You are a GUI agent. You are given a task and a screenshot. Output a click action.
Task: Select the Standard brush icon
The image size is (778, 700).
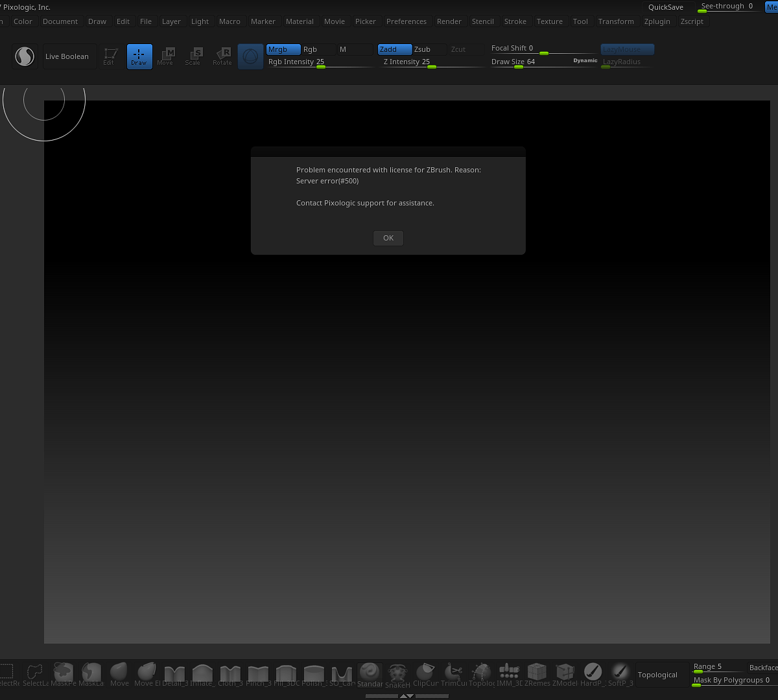pos(370,674)
